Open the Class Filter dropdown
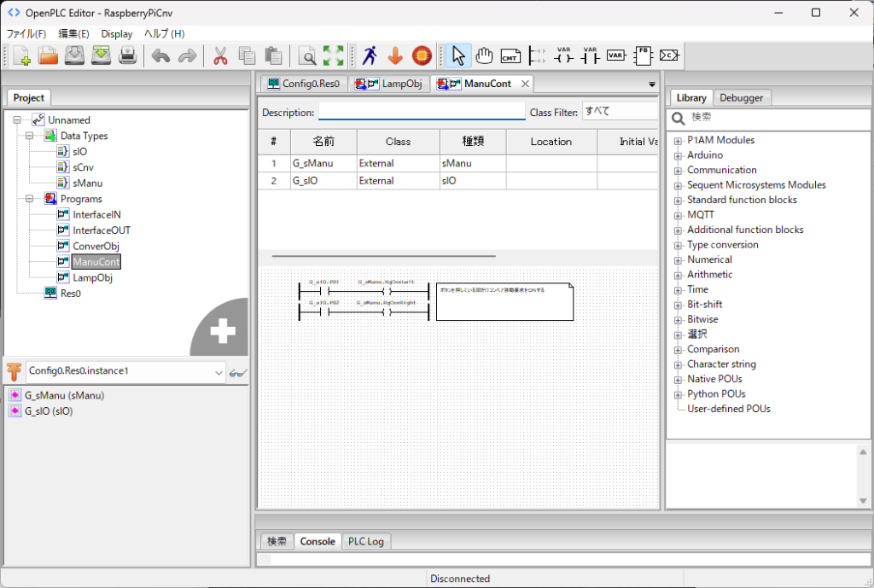This screenshot has height=588, width=874. (x=620, y=112)
